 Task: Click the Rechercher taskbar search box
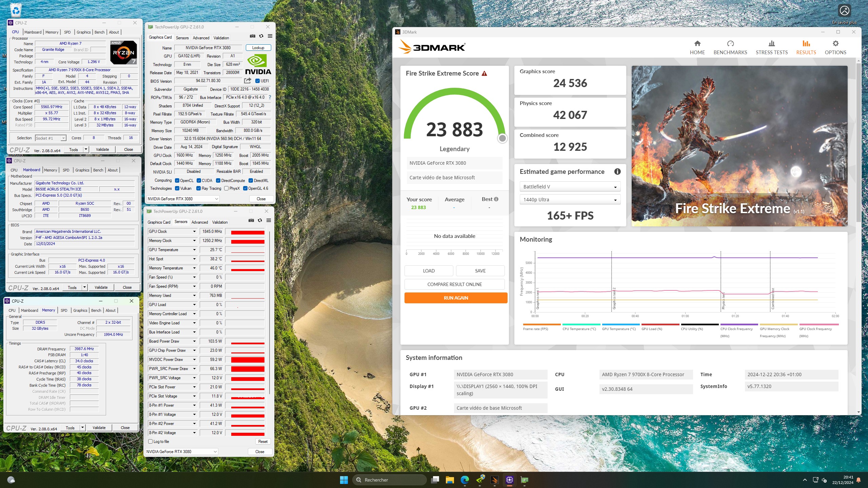point(389,480)
